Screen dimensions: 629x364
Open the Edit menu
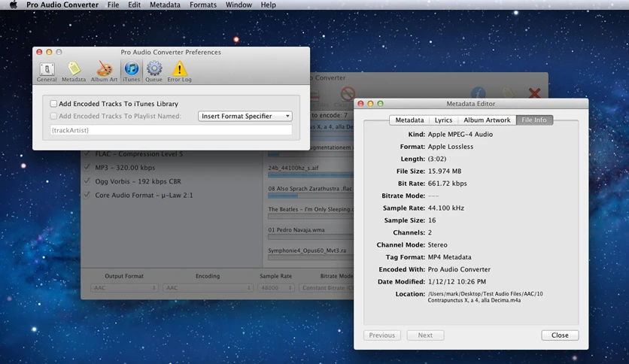tap(134, 5)
